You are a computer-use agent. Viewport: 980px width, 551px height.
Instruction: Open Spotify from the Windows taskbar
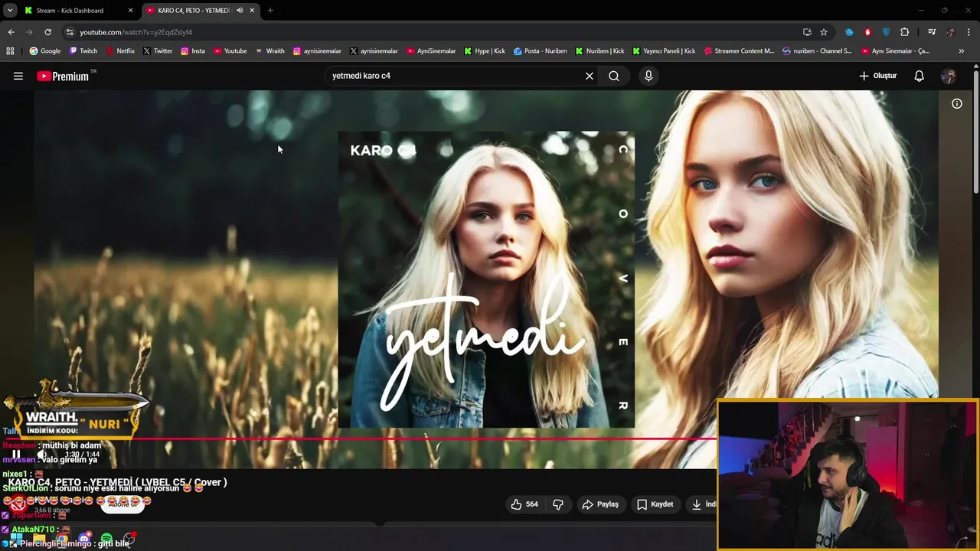click(106, 540)
